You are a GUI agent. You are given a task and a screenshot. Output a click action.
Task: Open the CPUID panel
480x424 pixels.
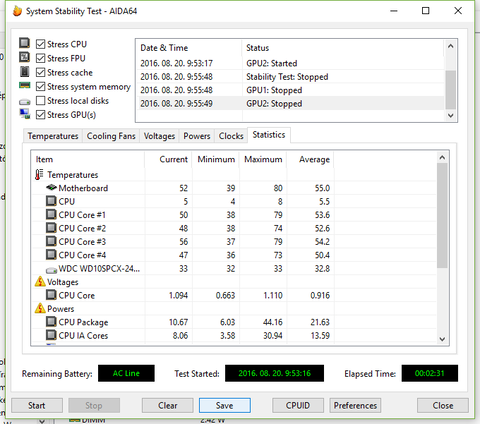[298, 405]
